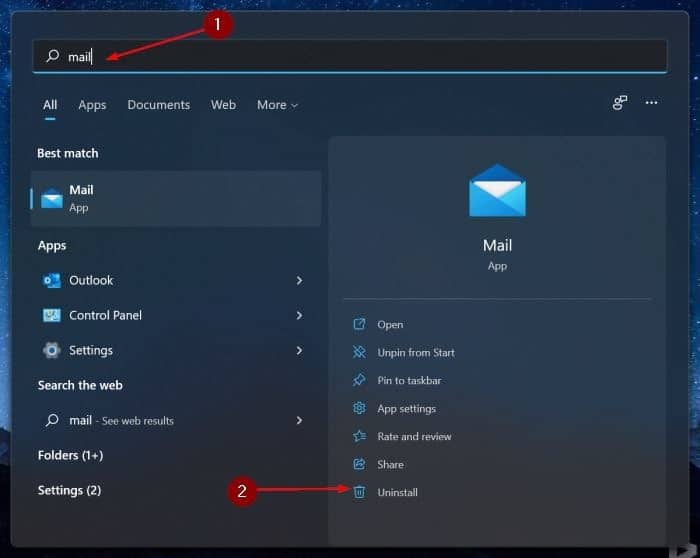The width and height of the screenshot is (700, 558).
Task: Expand the Outlook result chevron
Action: tap(299, 280)
